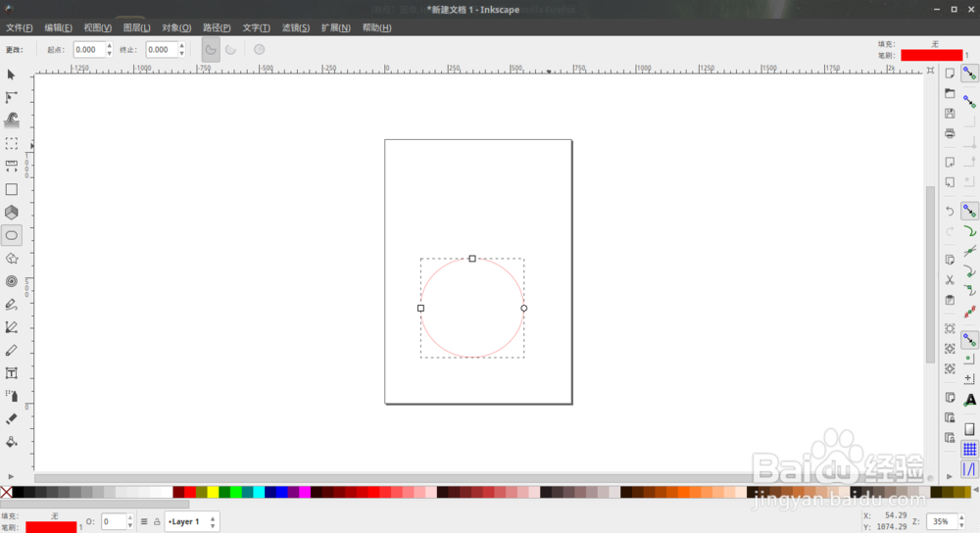Toggle Snap nodes and paths button
The image size is (980, 533).
coord(969,212)
